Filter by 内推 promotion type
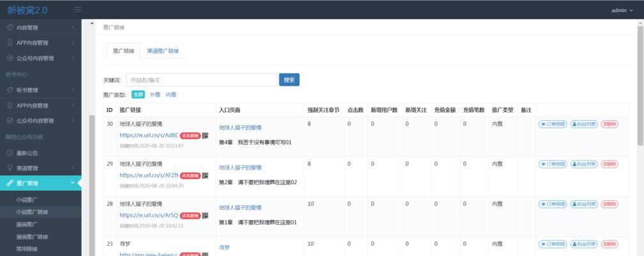The image size is (644, 256). (171, 94)
